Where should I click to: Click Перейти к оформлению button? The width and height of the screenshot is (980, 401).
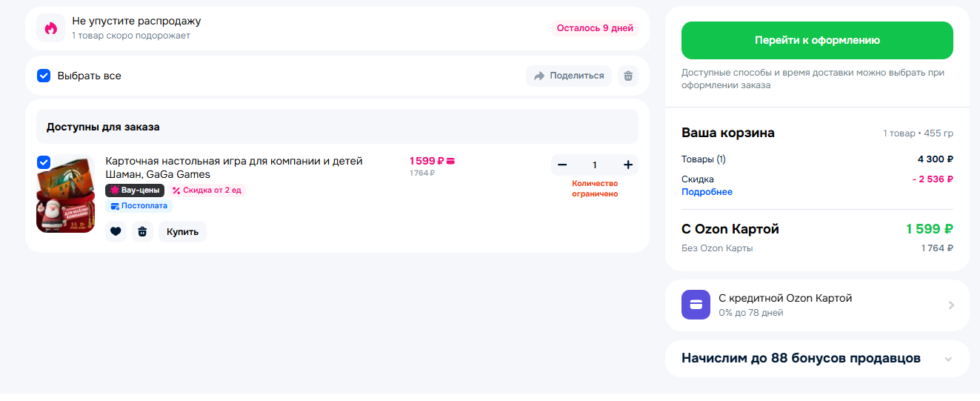pyautogui.click(x=817, y=40)
